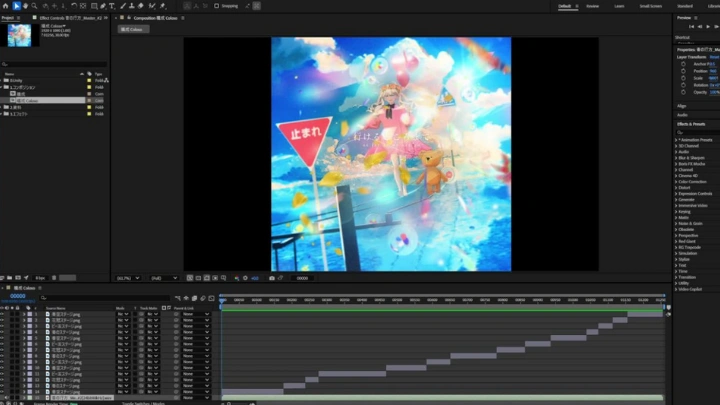
Task: Click the motion blur icon in timeline header
Action: [202, 298]
